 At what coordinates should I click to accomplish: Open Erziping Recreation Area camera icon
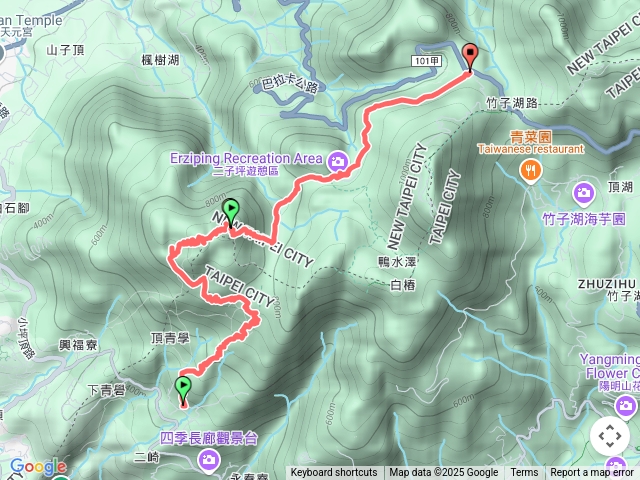tap(337, 162)
